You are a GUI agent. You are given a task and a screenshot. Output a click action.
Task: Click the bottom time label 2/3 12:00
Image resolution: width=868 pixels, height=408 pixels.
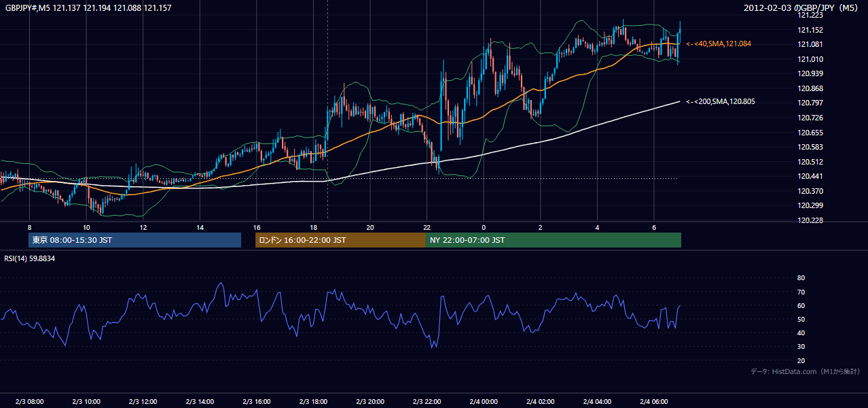[143, 401]
